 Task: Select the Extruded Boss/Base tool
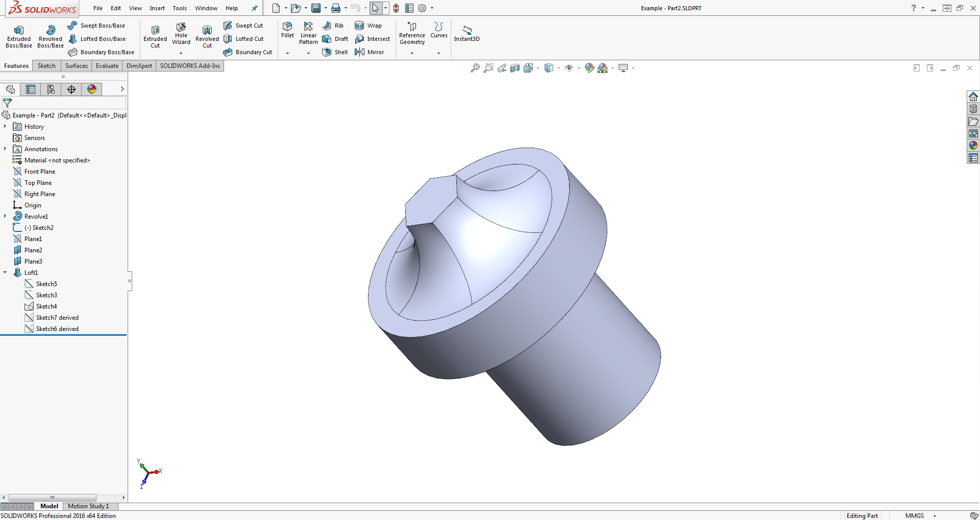pos(19,36)
